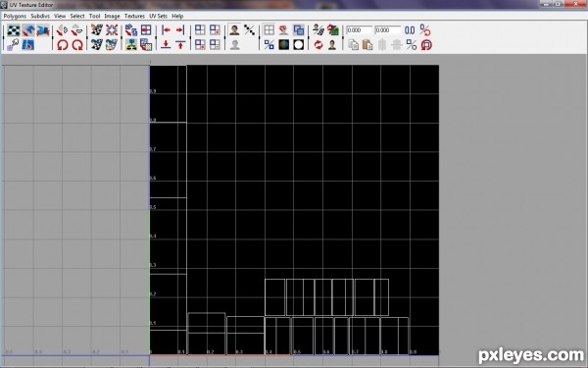Remove all UVs from isolate set
Viewport: 588px width, 368px height.
click(200, 45)
